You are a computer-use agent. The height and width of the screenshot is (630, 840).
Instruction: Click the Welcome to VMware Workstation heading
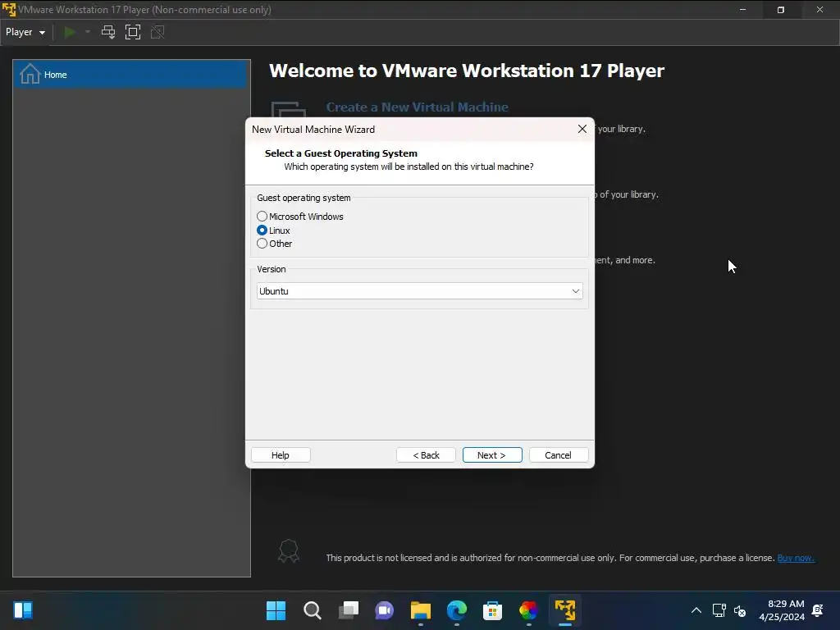467,71
